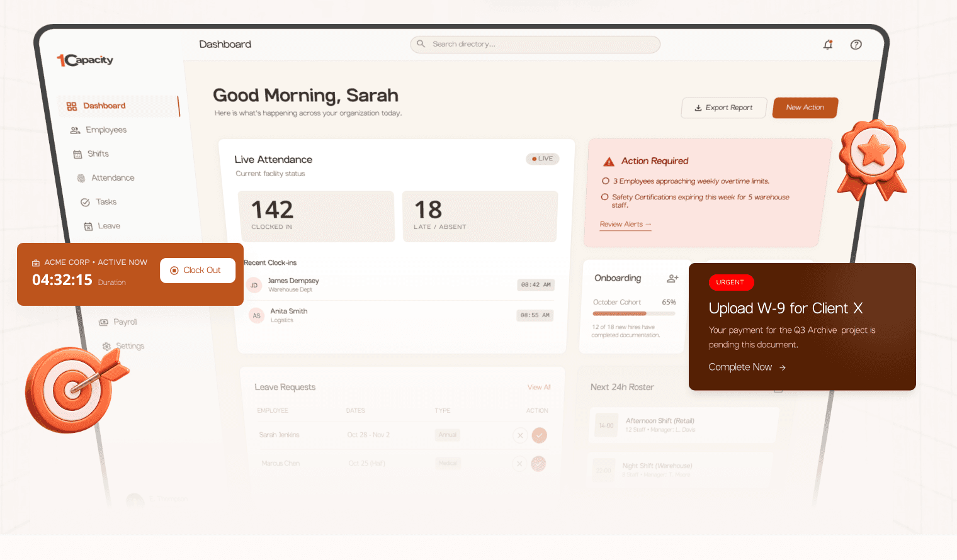This screenshot has width=957, height=560.
Task: Click the Employees people icon
Action: point(75,130)
